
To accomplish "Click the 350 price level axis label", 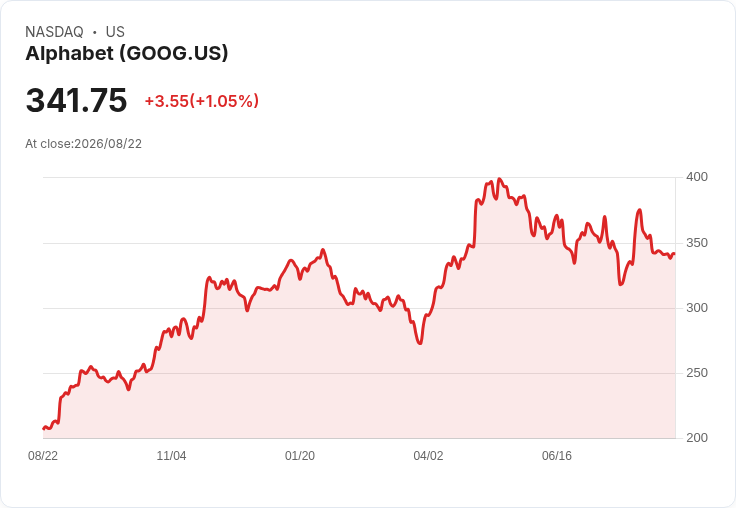I will tap(697, 243).
